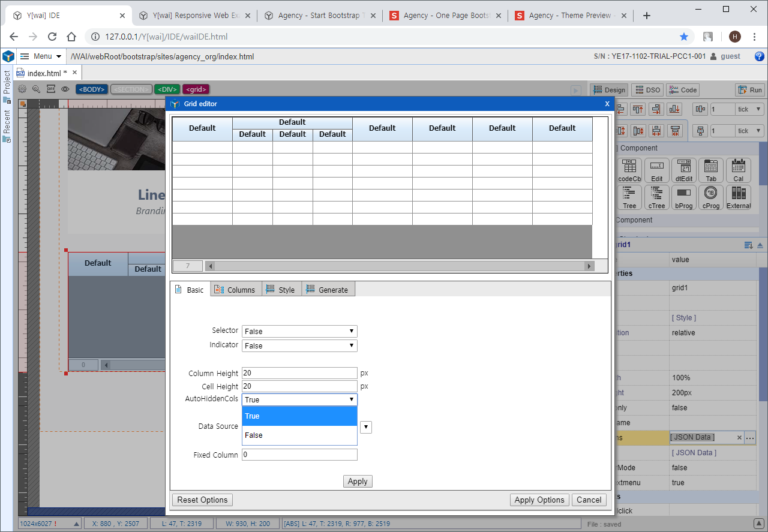This screenshot has height=532, width=768.
Task: Select the Cal calendar component
Action: (x=738, y=170)
